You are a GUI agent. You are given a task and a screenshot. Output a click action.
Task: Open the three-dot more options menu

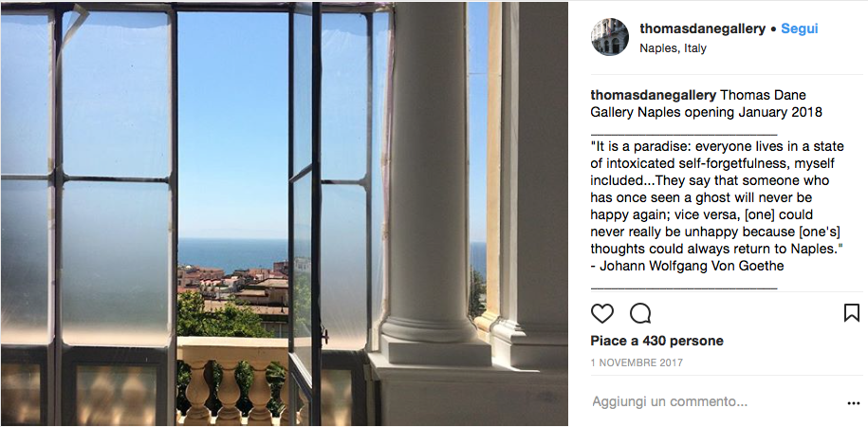pyautogui.click(x=853, y=402)
